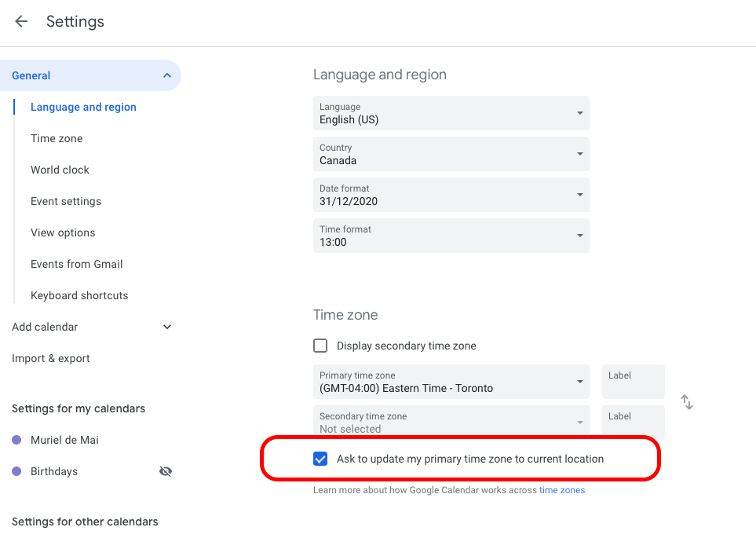The width and height of the screenshot is (756, 538).
Task: Select Primary time zone Eastern Time dropdown
Action: pyautogui.click(x=451, y=382)
